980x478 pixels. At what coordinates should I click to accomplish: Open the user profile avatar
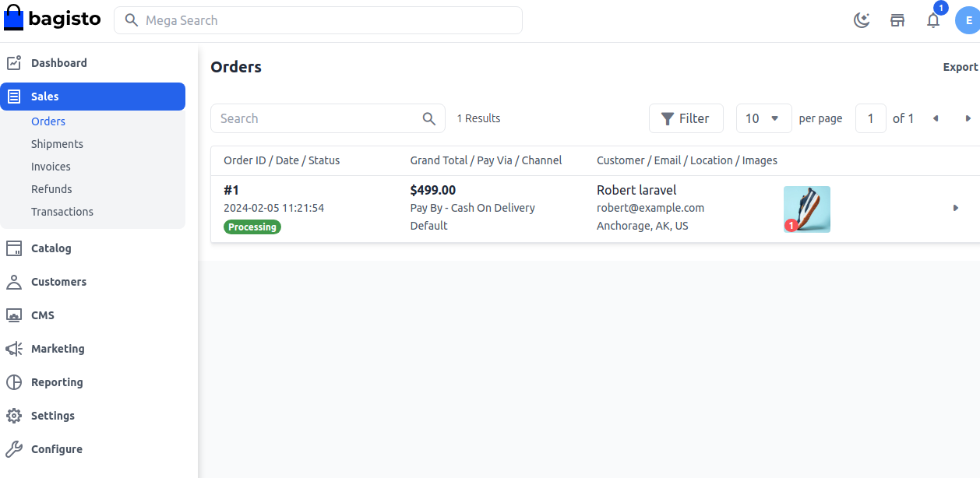point(968,20)
